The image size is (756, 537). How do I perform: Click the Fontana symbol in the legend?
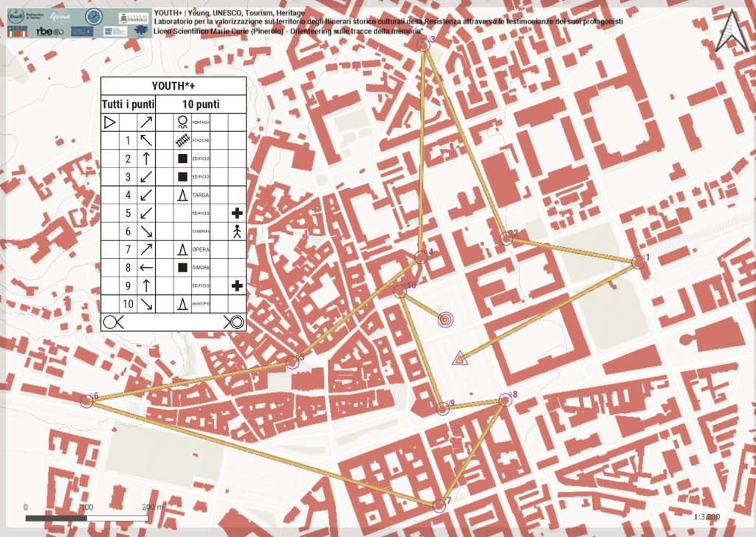pos(182,121)
